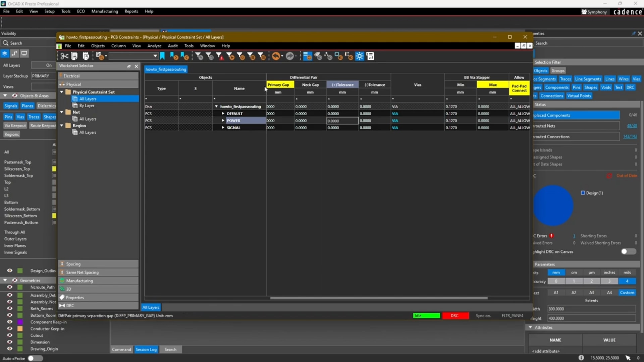Click the filter funnel with red warning
Image resolution: width=644 pixels, height=362 pixels.
tap(220, 56)
